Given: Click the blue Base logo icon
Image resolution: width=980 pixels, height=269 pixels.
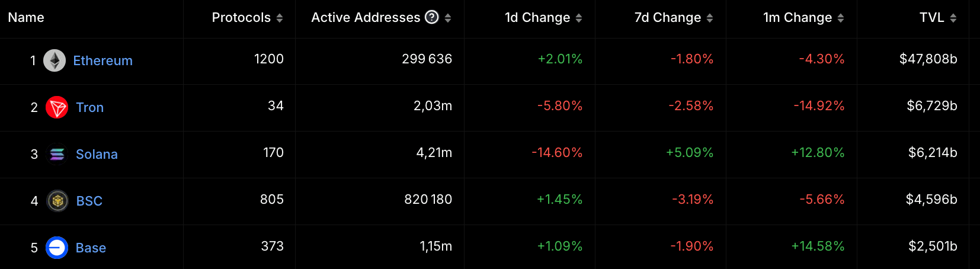Looking at the screenshot, I should tap(57, 248).
